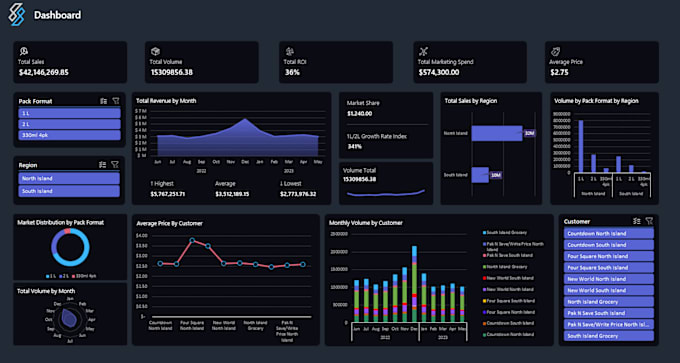Click the Total Marketing Spend icon

point(423,52)
